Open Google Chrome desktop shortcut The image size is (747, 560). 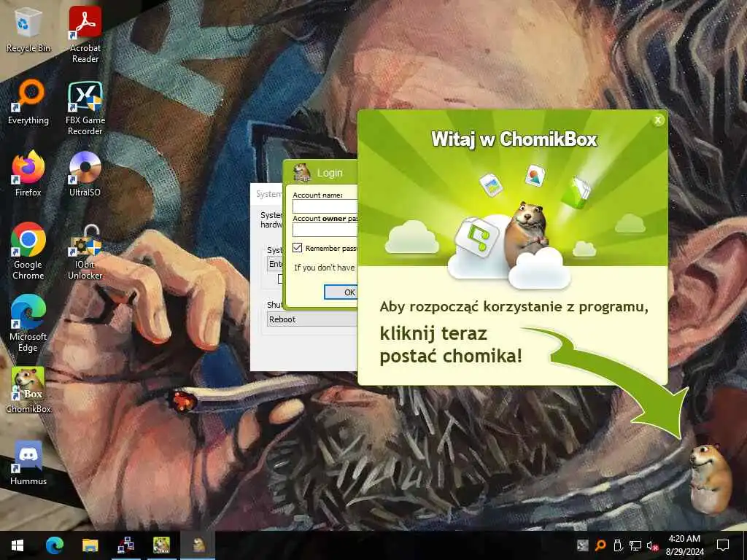point(28,251)
